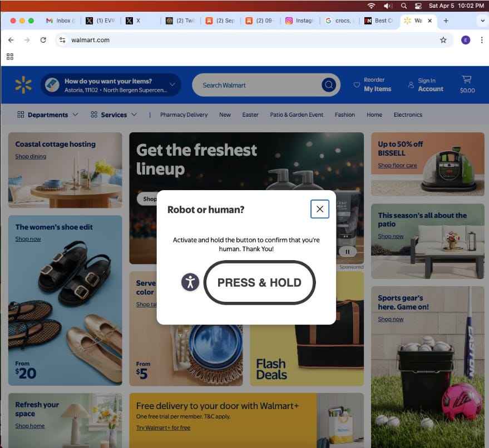This screenshot has height=448, width=489.
Task: Open a new browser tab
Action: point(446,21)
